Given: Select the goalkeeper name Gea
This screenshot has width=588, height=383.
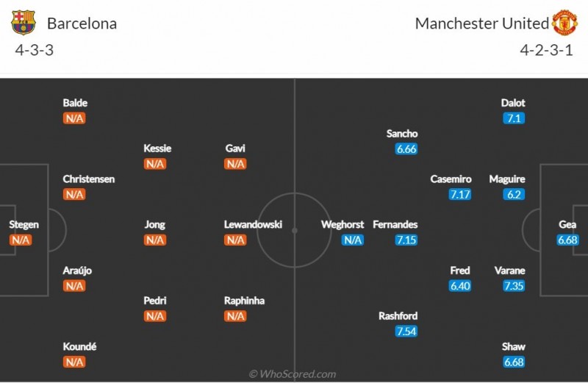Looking at the screenshot, I should pos(567,224).
